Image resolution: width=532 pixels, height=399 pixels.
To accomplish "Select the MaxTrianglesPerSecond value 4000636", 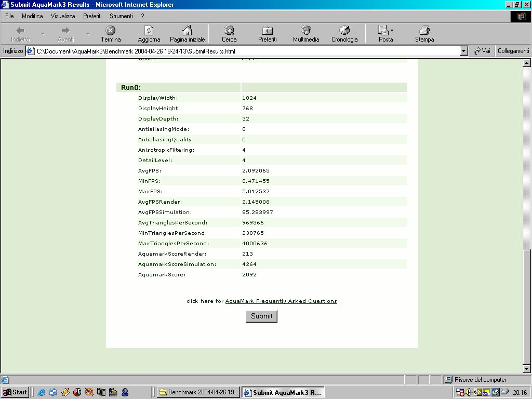I will 255,244.
